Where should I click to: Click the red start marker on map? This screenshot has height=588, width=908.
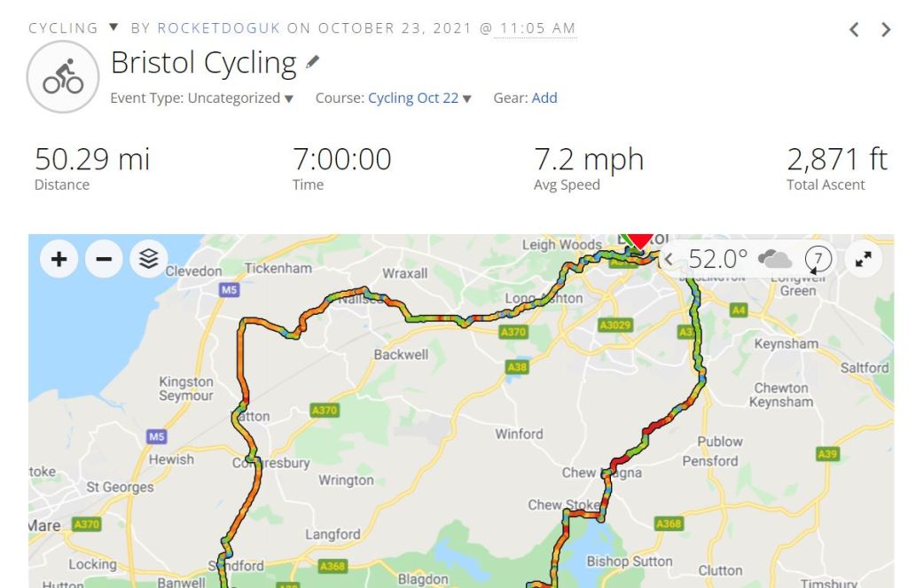point(640,239)
